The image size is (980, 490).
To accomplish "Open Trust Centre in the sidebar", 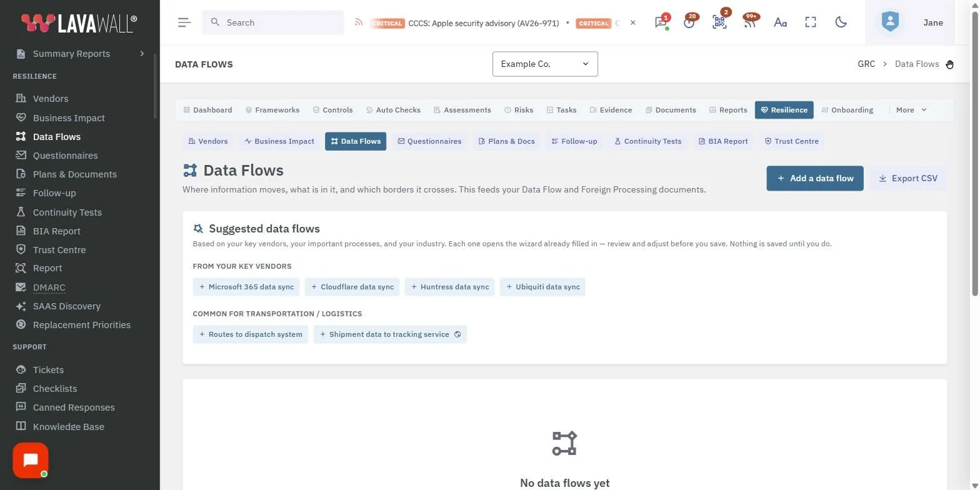I will [59, 250].
